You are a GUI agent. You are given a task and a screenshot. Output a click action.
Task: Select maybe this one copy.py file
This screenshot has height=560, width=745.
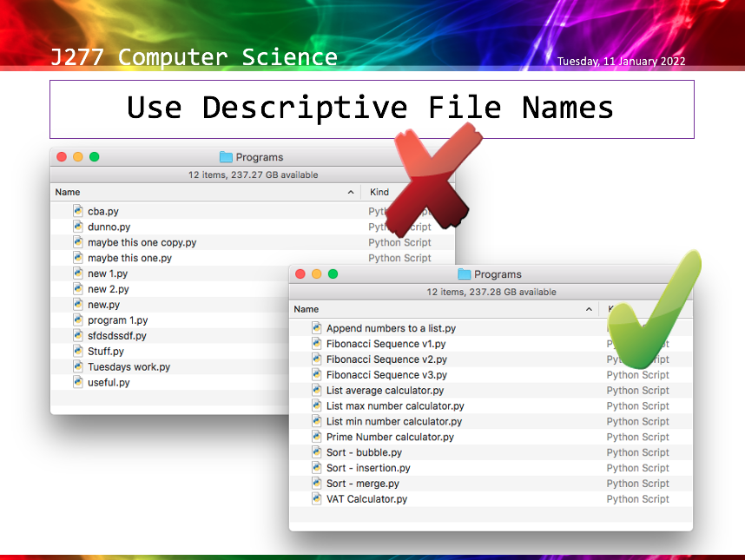pyautogui.click(x=142, y=242)
